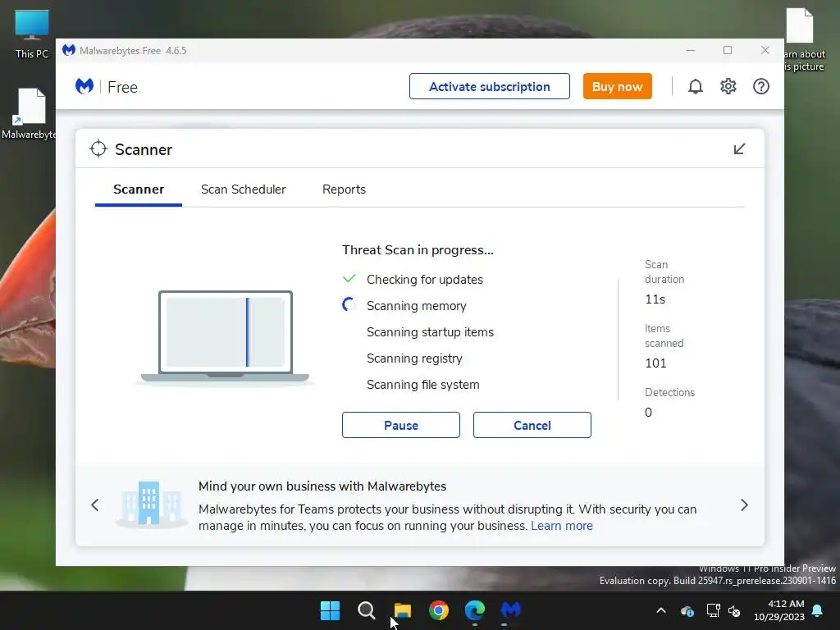Switch to the Scanner tab
This screenshot has height=630, width=840.
tap(138, 189)
